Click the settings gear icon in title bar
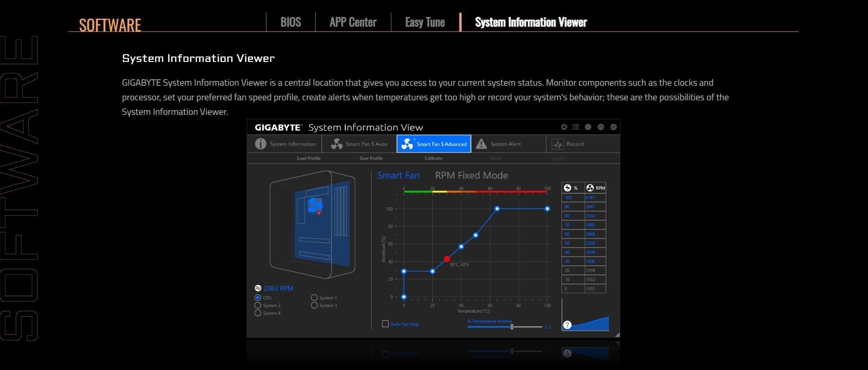This screenshot has width=868, height=370. pos(564,127)
